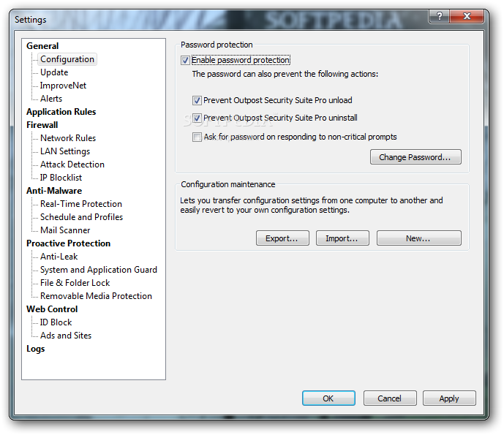This screenshot has width=504, height=435.
Task: Uncheck Prevent Outpost Security Suite Pro unload
Action: (197, 100)
